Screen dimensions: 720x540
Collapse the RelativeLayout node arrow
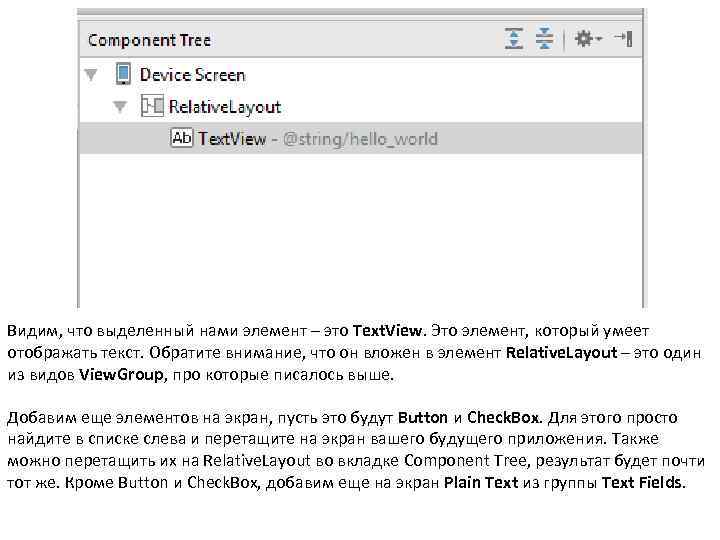tap(120, 106)
